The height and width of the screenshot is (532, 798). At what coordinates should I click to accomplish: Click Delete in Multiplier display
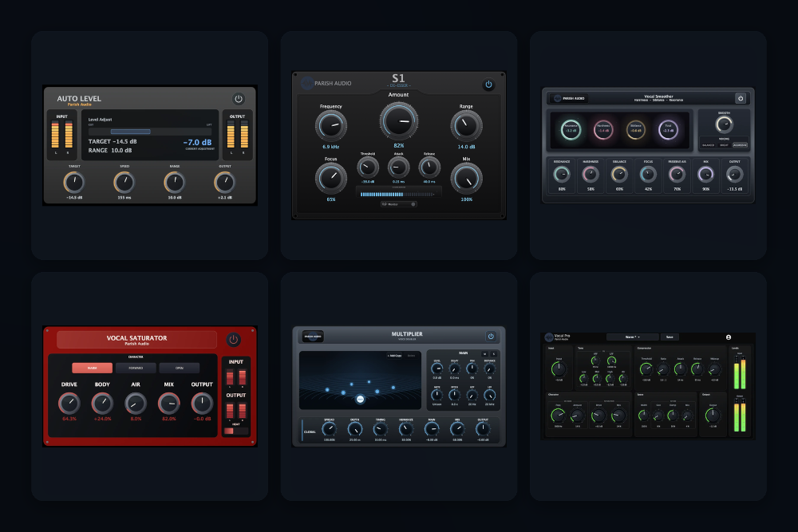click(x=411, y=356)
